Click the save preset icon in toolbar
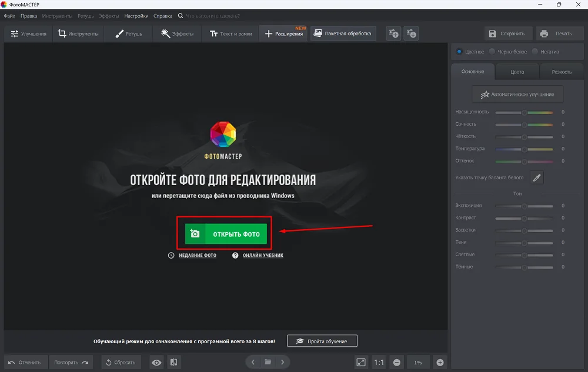The image size is (588, 372). point(393,34)
